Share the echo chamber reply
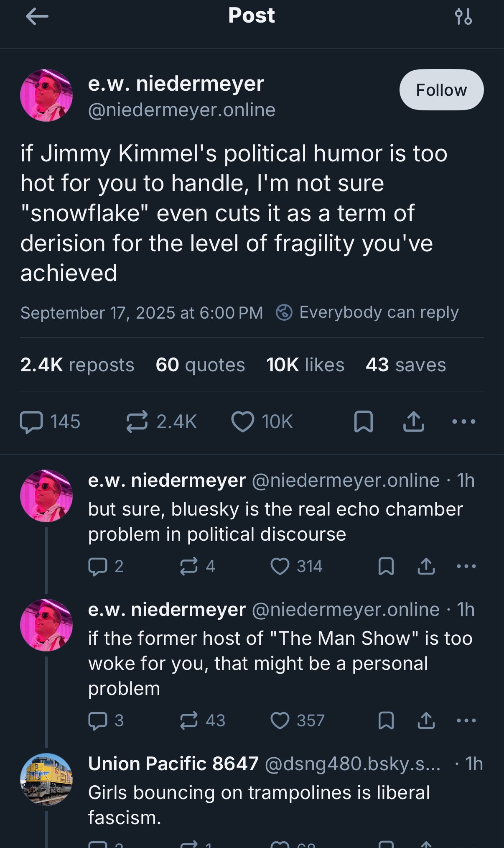This screenshot has width=504, height=848. pyautogui.click(x=426, y=567)
